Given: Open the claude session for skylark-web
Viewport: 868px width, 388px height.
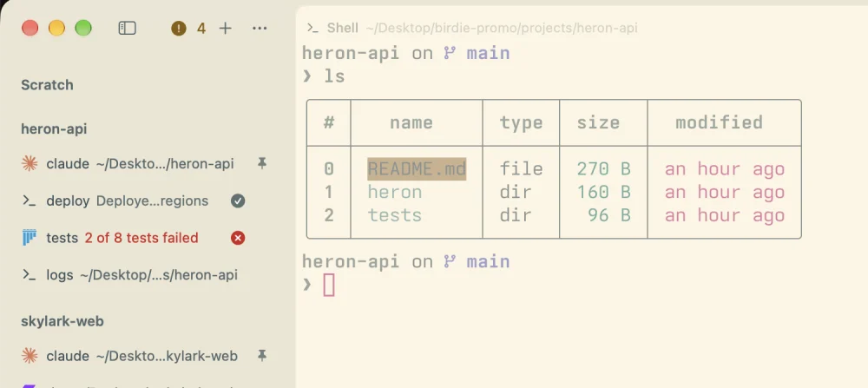Looking at the screenshot, I should tap(145, 355).
